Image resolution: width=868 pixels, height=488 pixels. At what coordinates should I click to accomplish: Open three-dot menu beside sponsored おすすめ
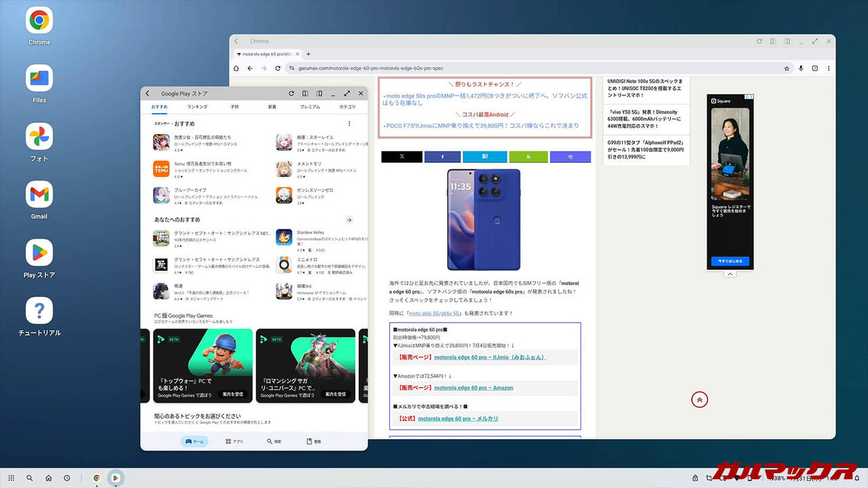(x=349, y=124)
